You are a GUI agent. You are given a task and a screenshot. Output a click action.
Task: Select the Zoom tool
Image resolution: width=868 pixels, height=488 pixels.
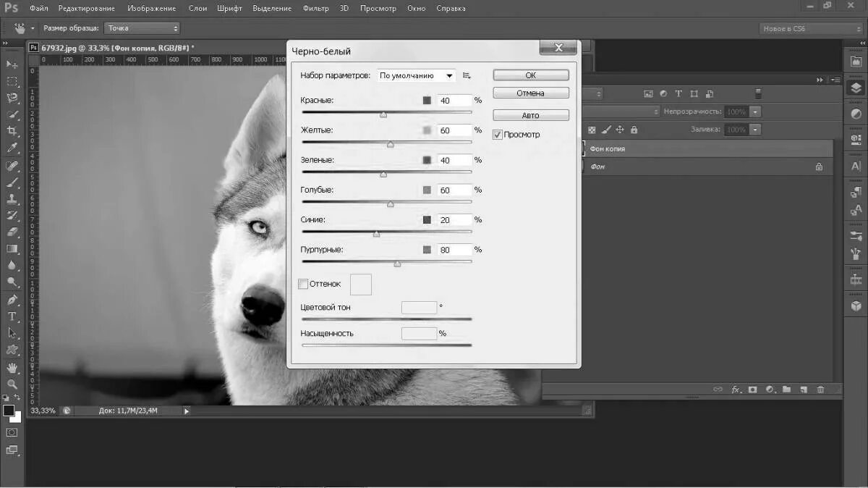pos(12,384)
